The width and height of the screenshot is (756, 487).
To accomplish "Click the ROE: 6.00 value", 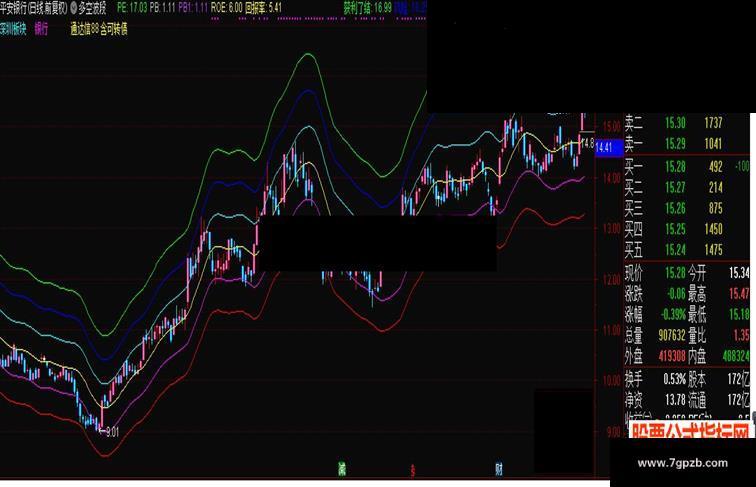I will click(226, 8).
